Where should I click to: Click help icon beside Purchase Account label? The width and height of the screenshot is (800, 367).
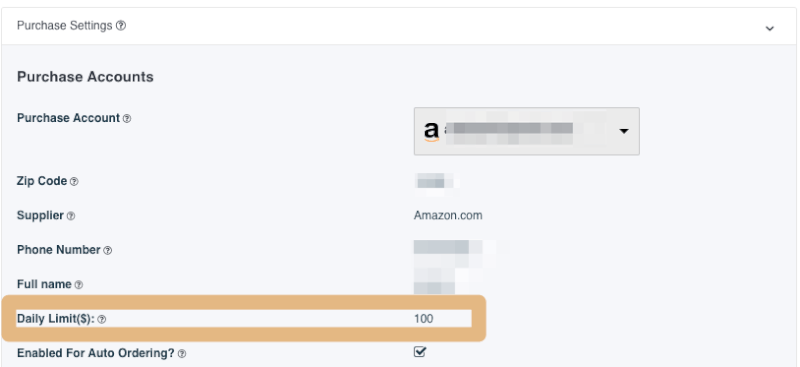click(x=127, y=118)
